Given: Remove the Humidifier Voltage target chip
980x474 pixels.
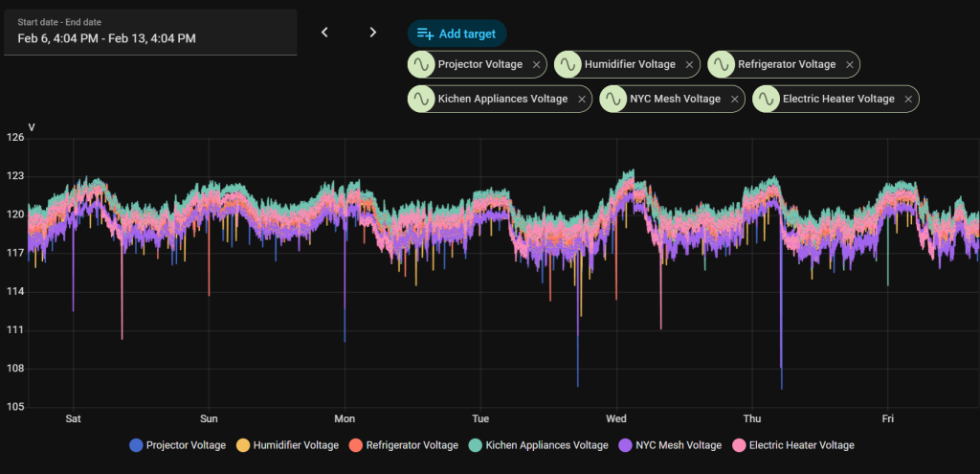Looking at the screenshot, I should pyautogui.click(x=689, y=65).
